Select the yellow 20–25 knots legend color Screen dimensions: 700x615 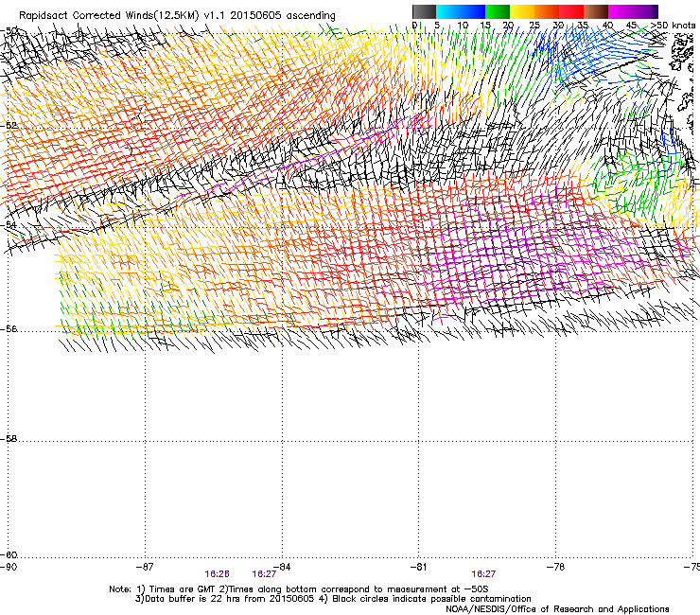[522, 11]
